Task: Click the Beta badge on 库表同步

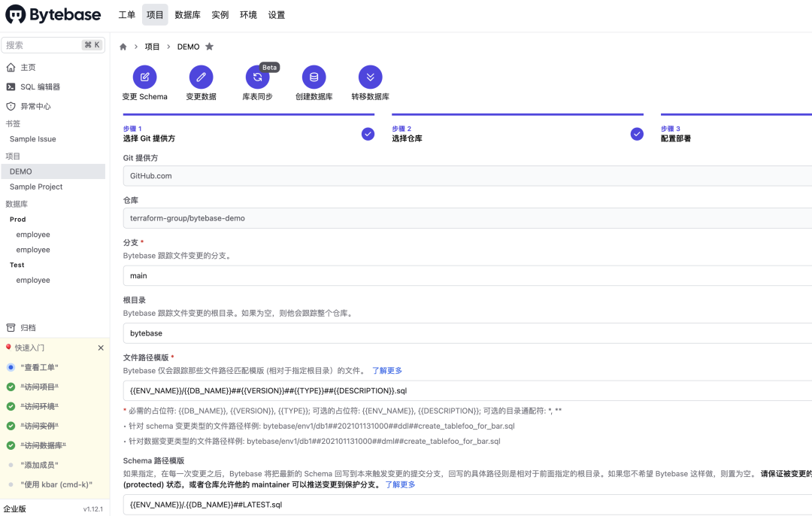Action: [x=269, y=68]
